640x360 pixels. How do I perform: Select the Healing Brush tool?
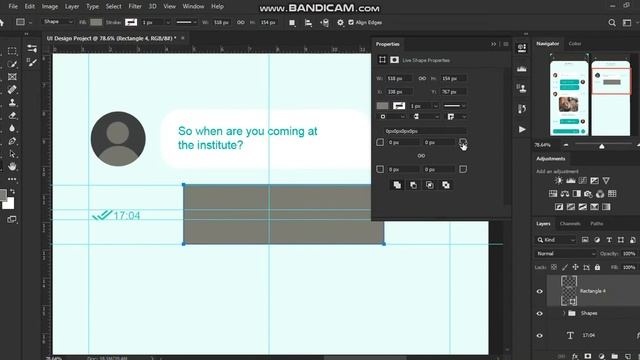12,89
